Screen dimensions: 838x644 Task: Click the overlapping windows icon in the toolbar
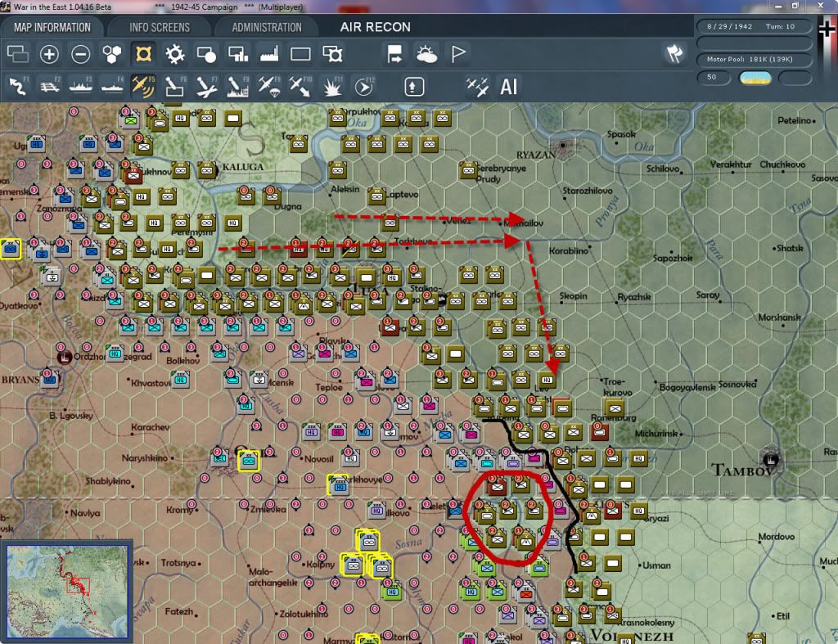18,54
